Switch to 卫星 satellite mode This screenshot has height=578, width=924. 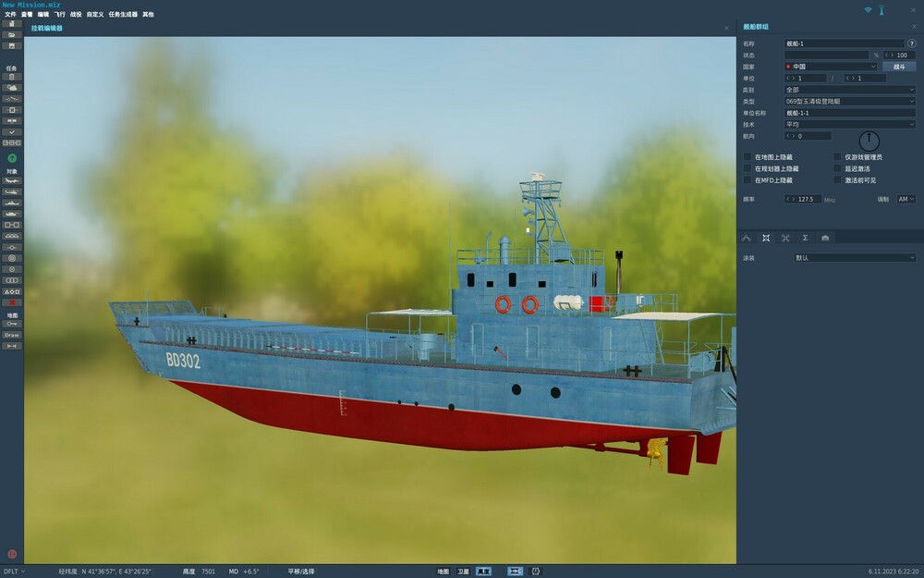(463, 571)
